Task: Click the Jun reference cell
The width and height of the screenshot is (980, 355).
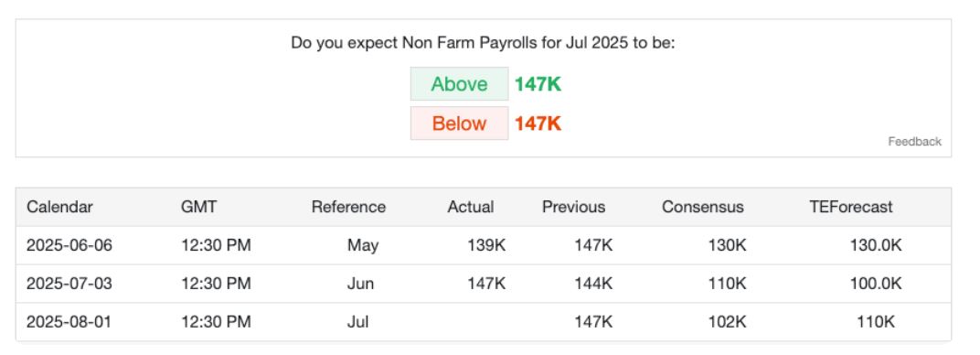Action: pos(360,284)
